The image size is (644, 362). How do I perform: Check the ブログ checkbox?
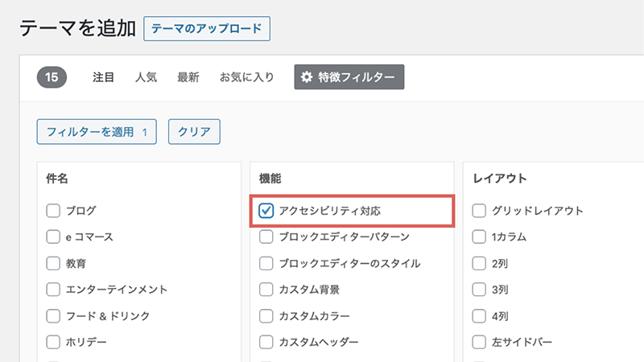click(53, 211)
